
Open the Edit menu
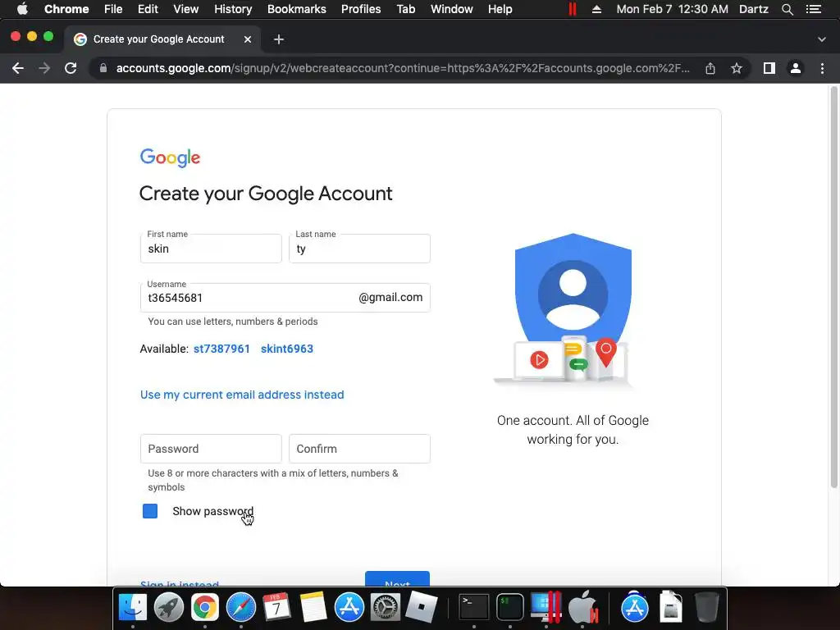[148, 9]
